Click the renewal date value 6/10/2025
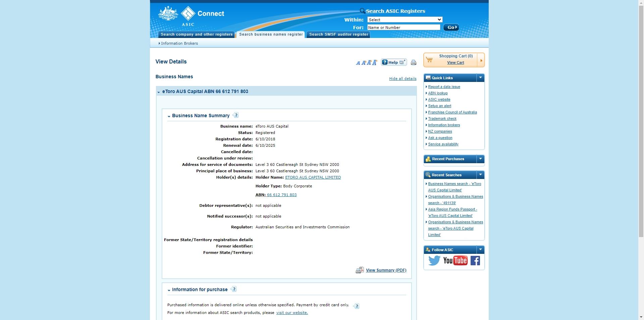Viewport: 644px width, 320px height. (x=265, y=145)
